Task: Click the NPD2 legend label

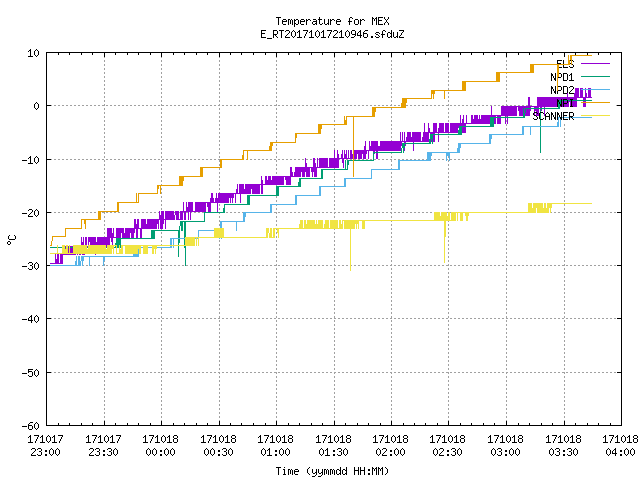Action: click(x=562, y=90)
